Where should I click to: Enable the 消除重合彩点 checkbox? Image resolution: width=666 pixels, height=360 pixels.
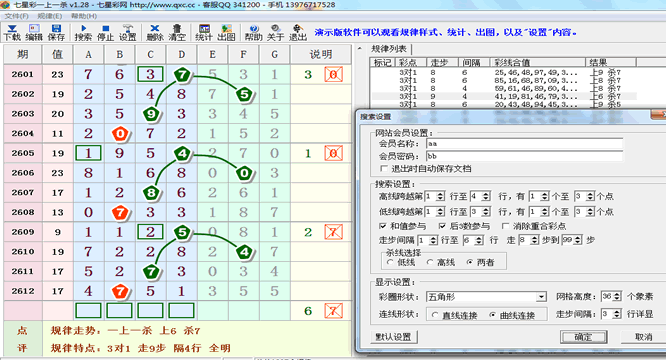pyautogui.click(x=505, y=226)
